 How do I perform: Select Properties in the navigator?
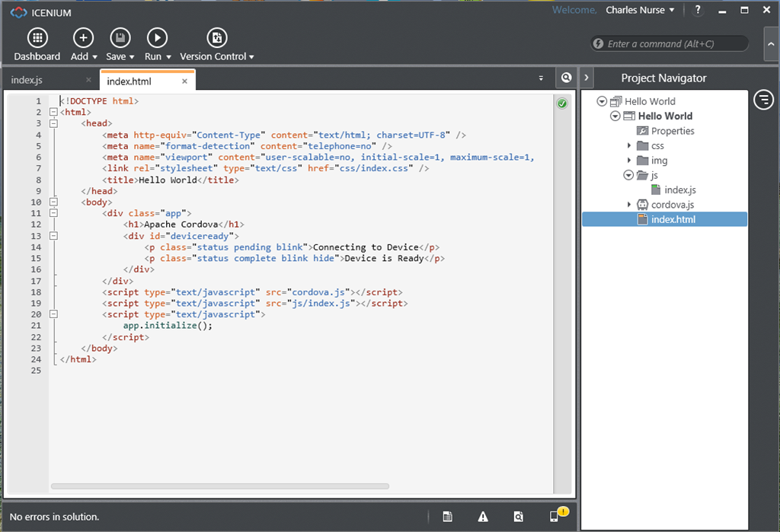click(x=673, y=131)
